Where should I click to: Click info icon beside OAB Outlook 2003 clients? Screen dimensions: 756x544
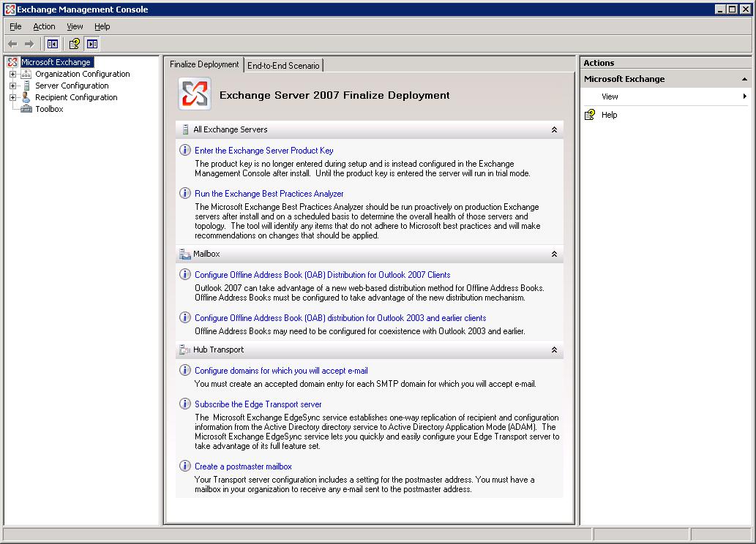point(185,317)
